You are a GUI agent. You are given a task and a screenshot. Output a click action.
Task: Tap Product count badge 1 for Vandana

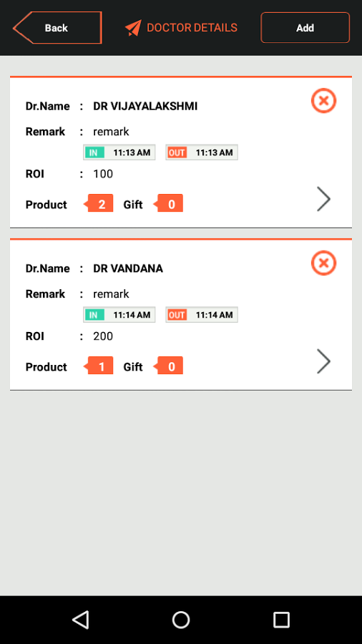[99, 366]
